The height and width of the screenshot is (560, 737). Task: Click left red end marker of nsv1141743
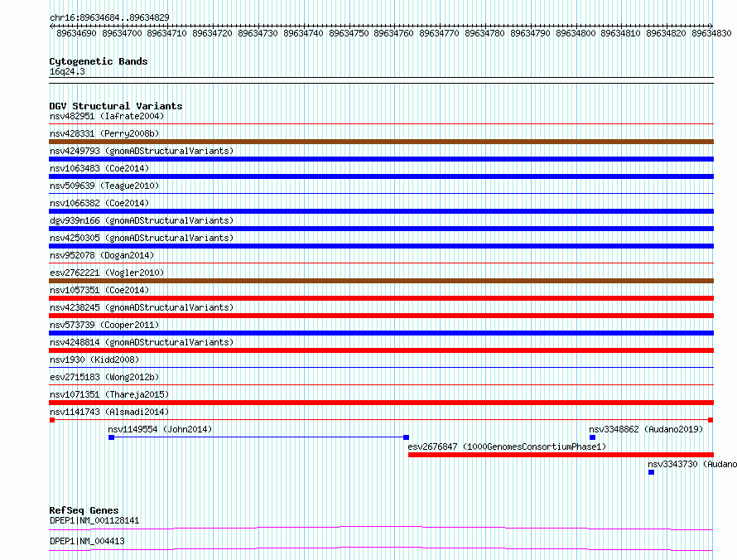pos(52,420)
